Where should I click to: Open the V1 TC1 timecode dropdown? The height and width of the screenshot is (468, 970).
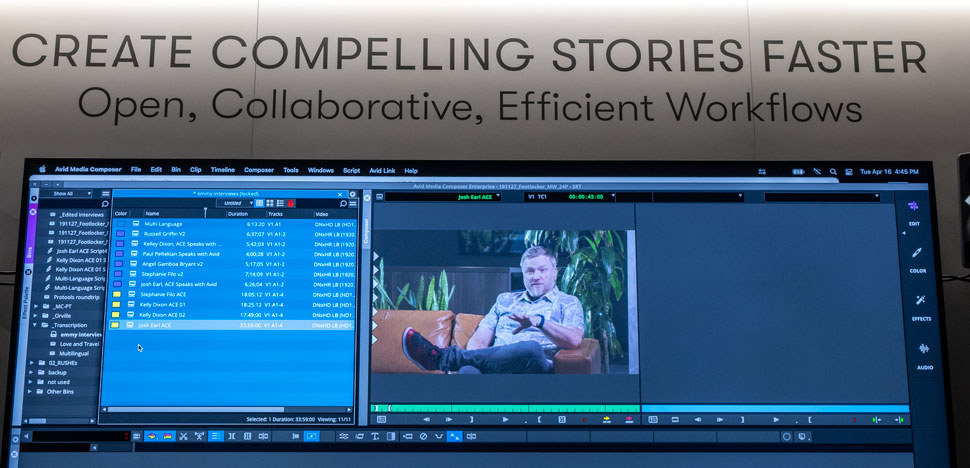pos(570,197)
